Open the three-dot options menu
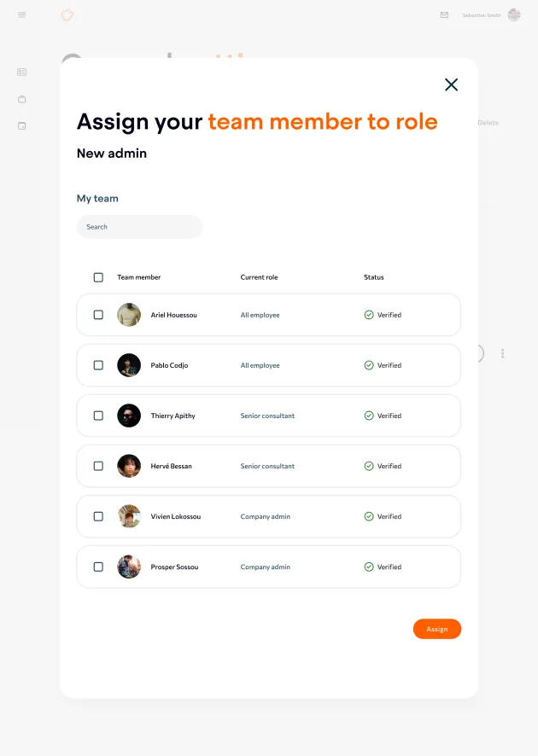 pos(503,353)
